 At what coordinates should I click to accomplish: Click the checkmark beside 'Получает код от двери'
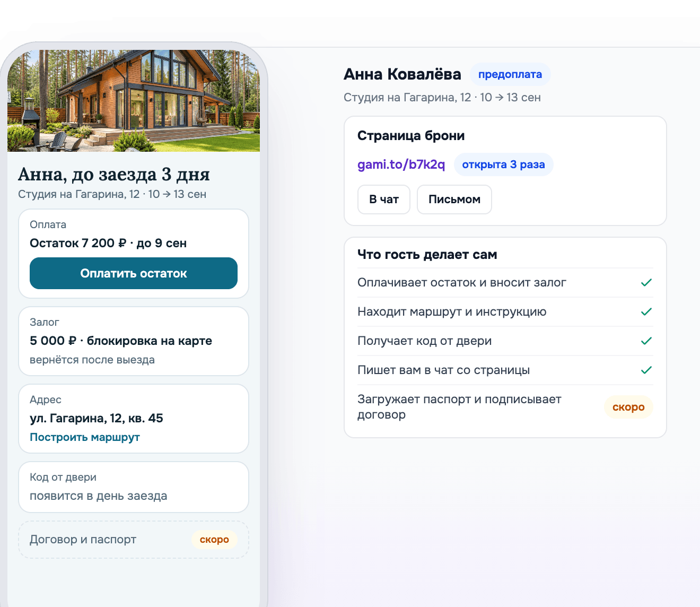(646, 341)
